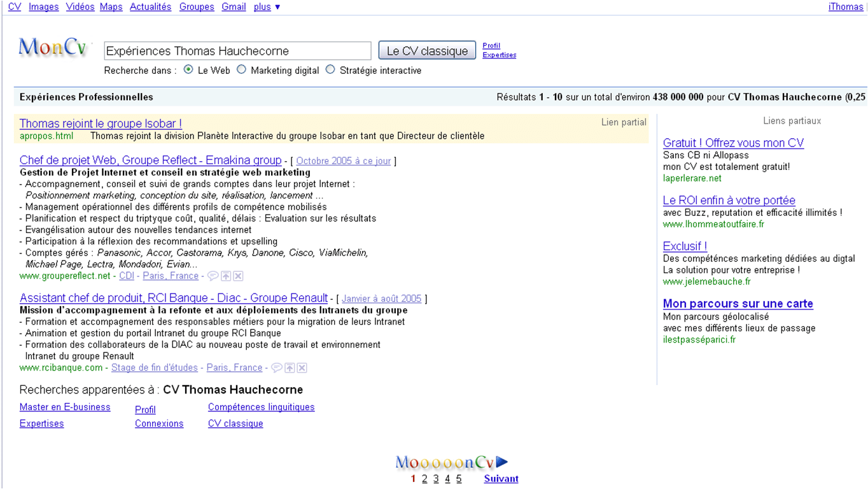Click the 'Liens partiaux' sidebar heading
Image resolution: width=868 pixels, height=489 pixels.
[792, 120]
